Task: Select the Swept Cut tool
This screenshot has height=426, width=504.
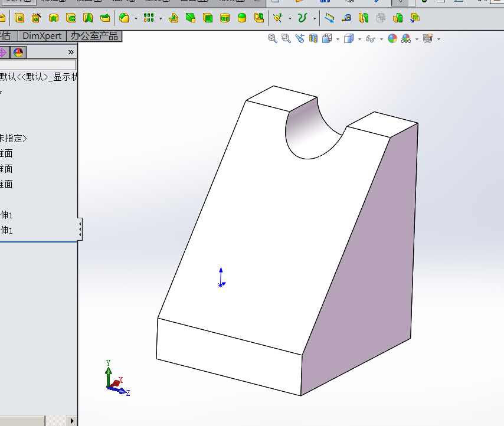Action: pos(71,18)
